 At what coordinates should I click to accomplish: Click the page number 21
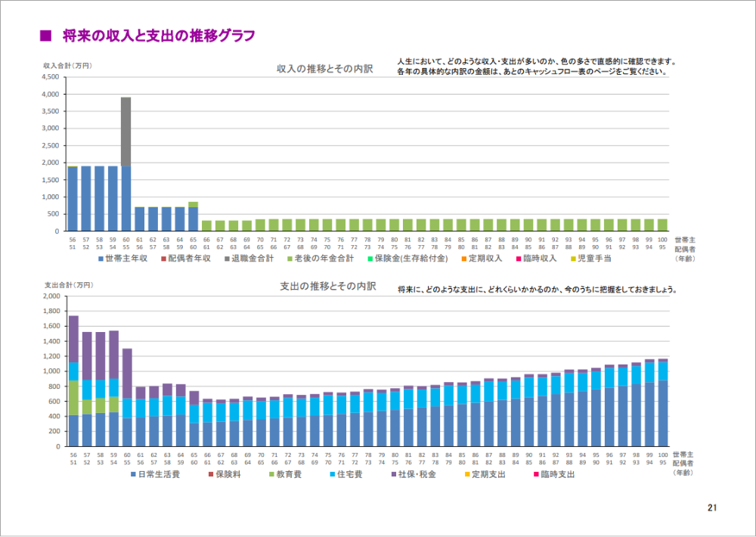pyautogui.click(x=711, y=508)
